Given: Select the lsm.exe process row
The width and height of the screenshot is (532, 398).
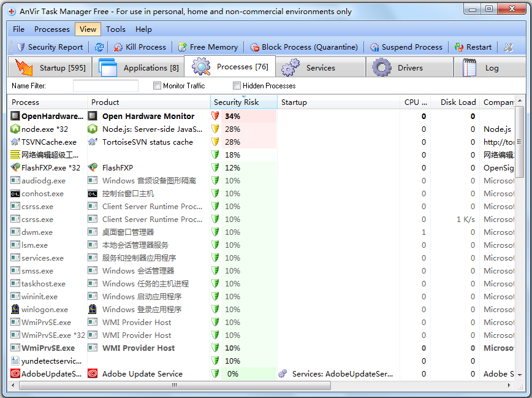Looking at the screenshot, I should click(261, 245).
